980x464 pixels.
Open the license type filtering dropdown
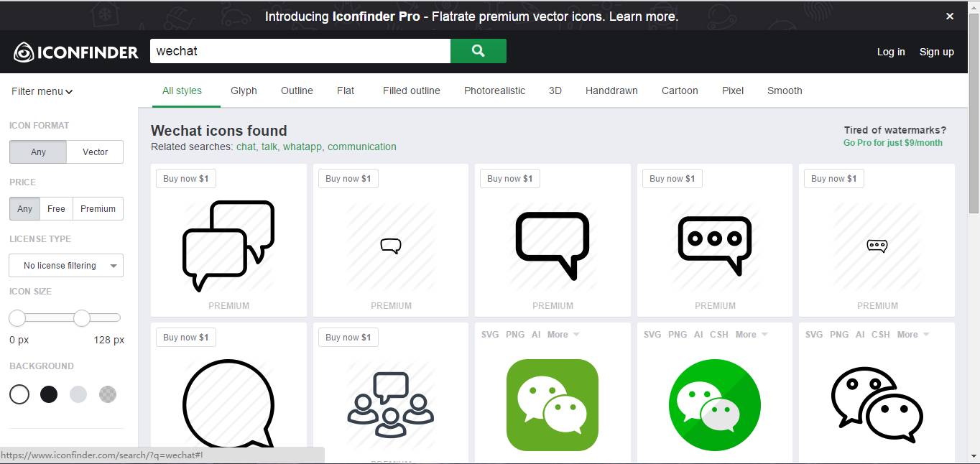point(66,266)
